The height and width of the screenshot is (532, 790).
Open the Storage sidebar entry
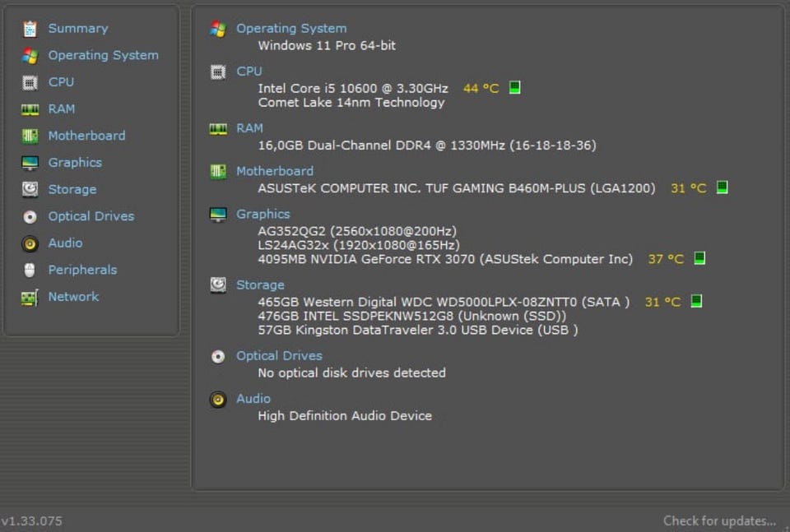(72, 189)
